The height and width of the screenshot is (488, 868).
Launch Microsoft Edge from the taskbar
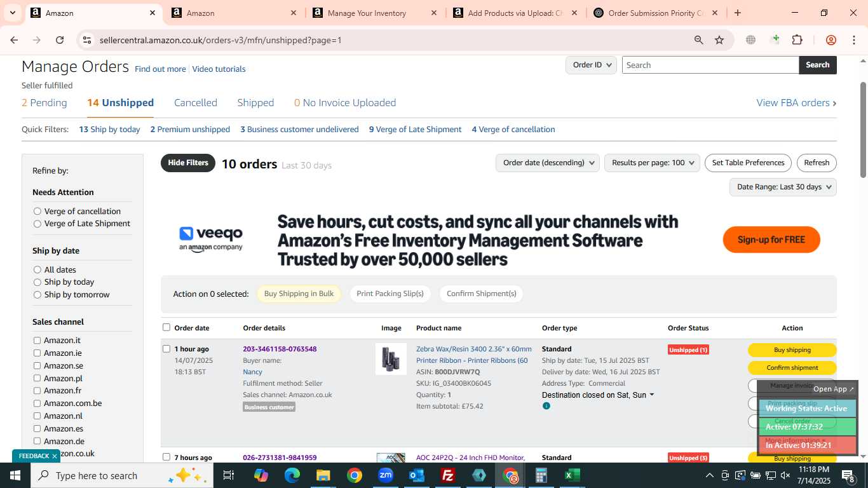point(292,475)
